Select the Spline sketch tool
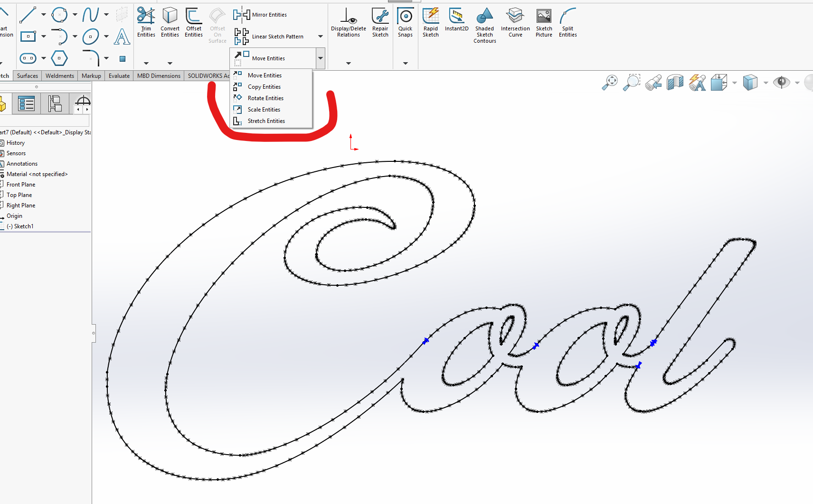Screen dimensions: 813x504 click(90, 15)
